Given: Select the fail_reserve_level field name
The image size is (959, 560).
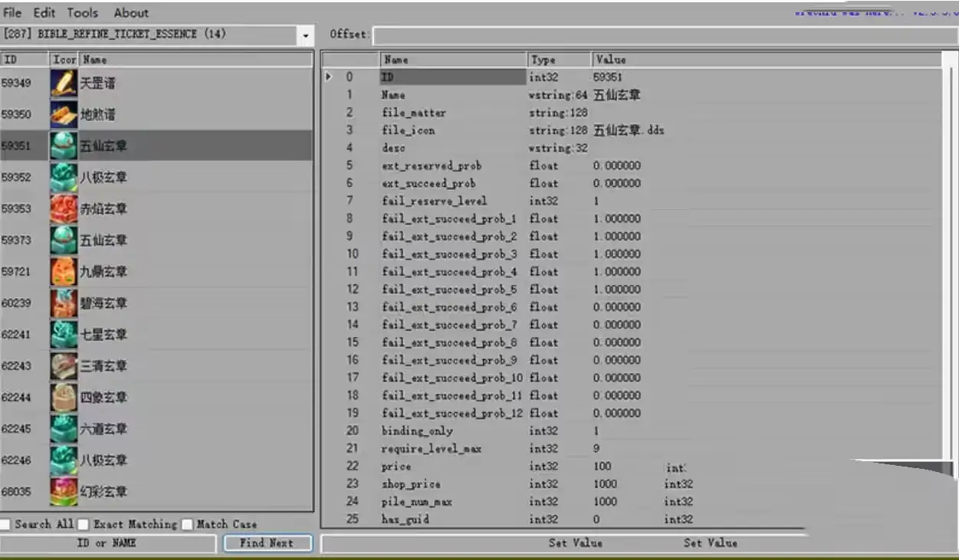Looking at the screenshot, I should (x=434, y=201).
